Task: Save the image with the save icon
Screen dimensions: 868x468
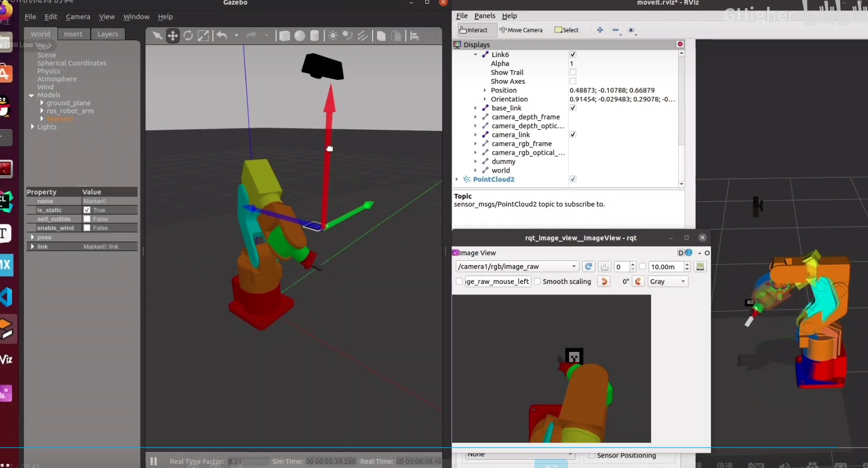Action: [700, 267]
